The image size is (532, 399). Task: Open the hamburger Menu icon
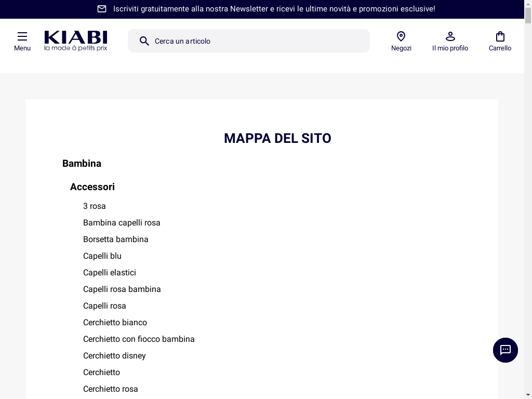[x=22, y=37]
